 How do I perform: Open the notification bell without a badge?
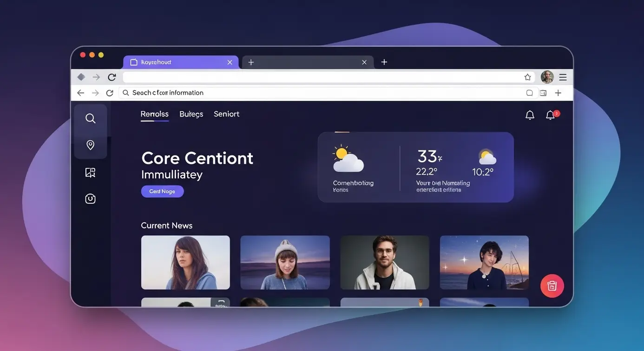click(530, 115)
